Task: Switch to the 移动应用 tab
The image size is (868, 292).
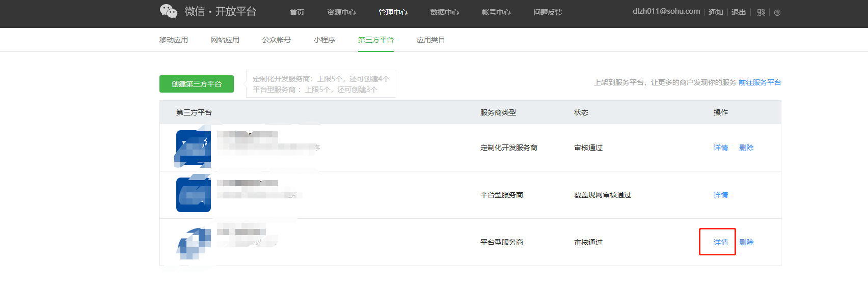Action: coord(174,40)
